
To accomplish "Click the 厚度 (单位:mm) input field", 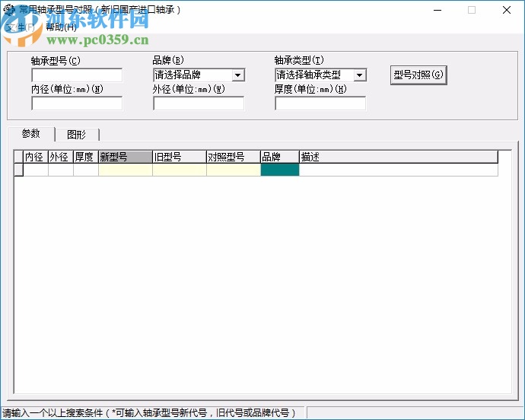I will [320, 103].
